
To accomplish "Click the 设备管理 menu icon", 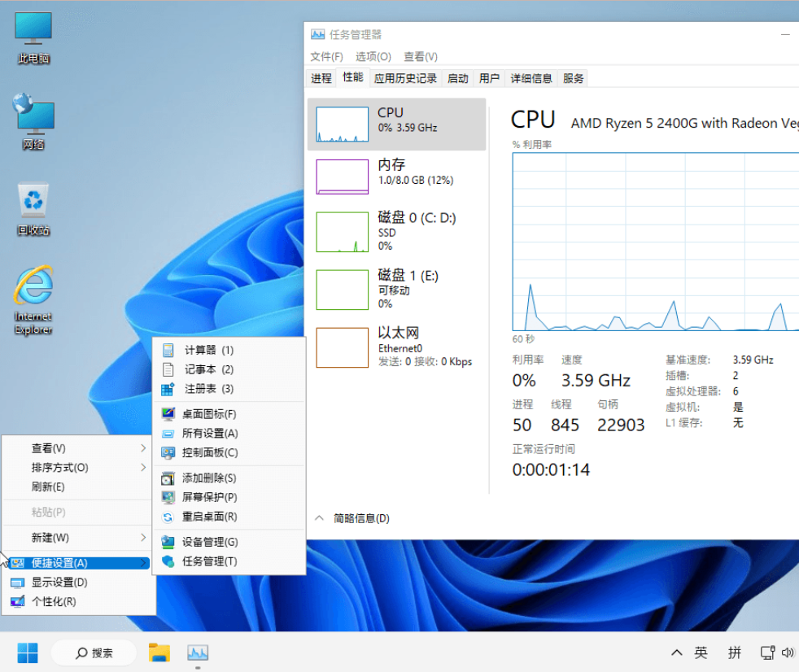I will click(x=168, y=542).
